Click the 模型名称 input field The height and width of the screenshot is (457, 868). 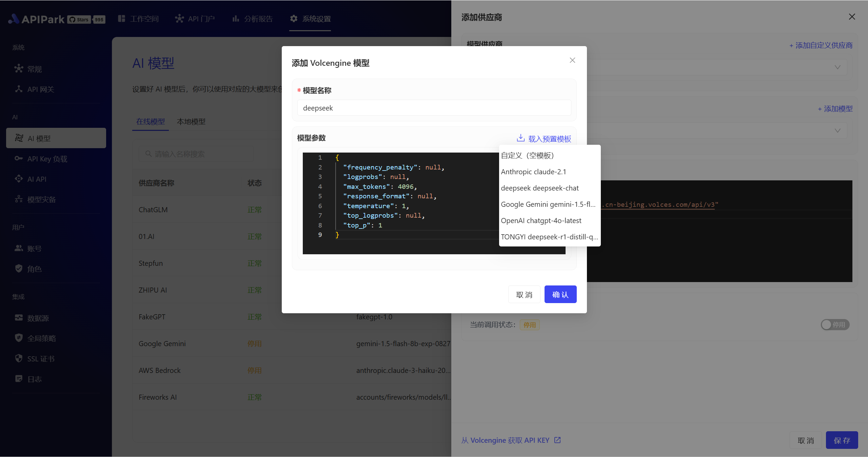434,108
